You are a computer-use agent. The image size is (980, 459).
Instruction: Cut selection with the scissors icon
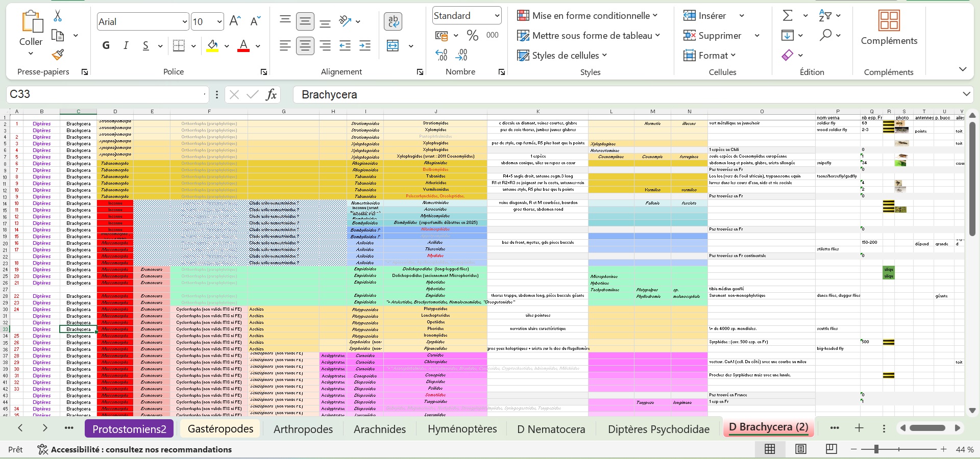click(x=58, y=16)
